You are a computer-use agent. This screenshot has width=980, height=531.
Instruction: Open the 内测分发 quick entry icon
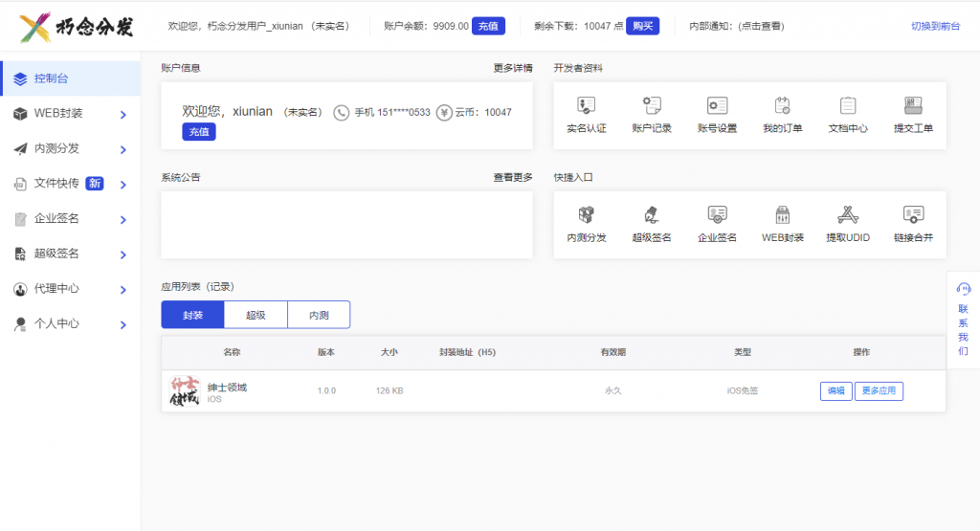click(586, 215)
